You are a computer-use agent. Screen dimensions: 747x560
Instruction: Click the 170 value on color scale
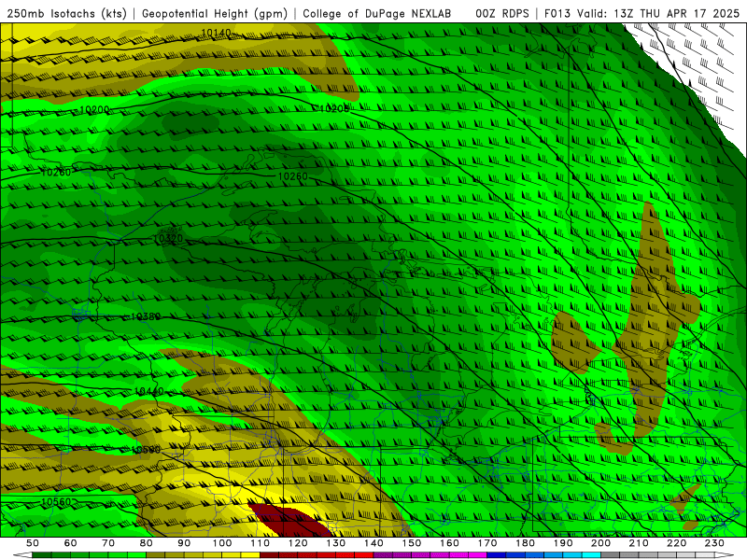(487, 543)
